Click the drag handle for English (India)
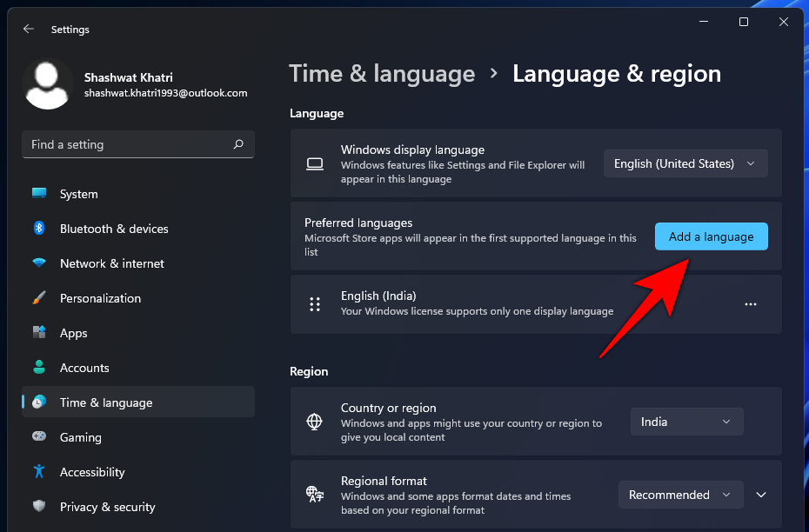The height and width of the screenshot is (532, 809). tap(315, 304)
